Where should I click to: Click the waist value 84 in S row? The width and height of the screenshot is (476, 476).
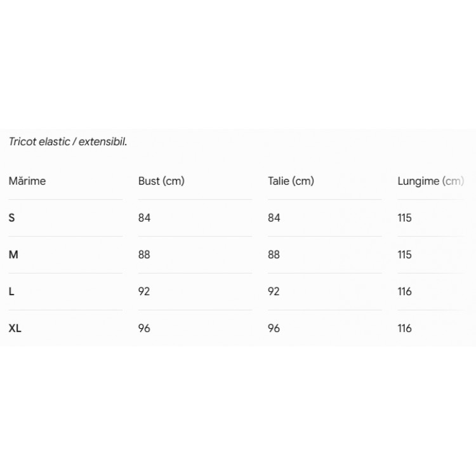(274, 218)
